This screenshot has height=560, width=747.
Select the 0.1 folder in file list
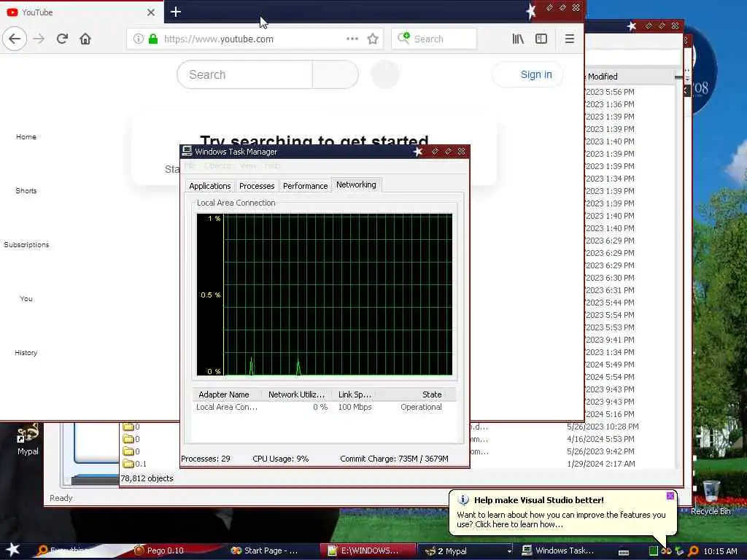point(135,463)
